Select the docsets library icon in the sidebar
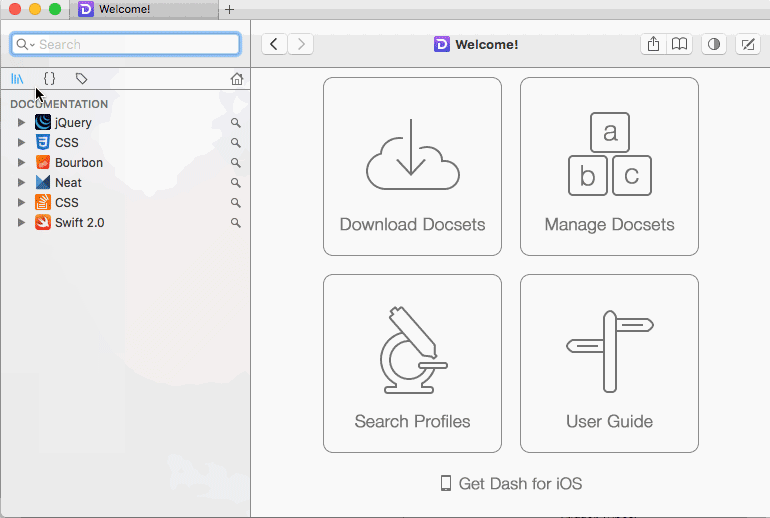Screen dimensions: 770x518 coord(17,79)
